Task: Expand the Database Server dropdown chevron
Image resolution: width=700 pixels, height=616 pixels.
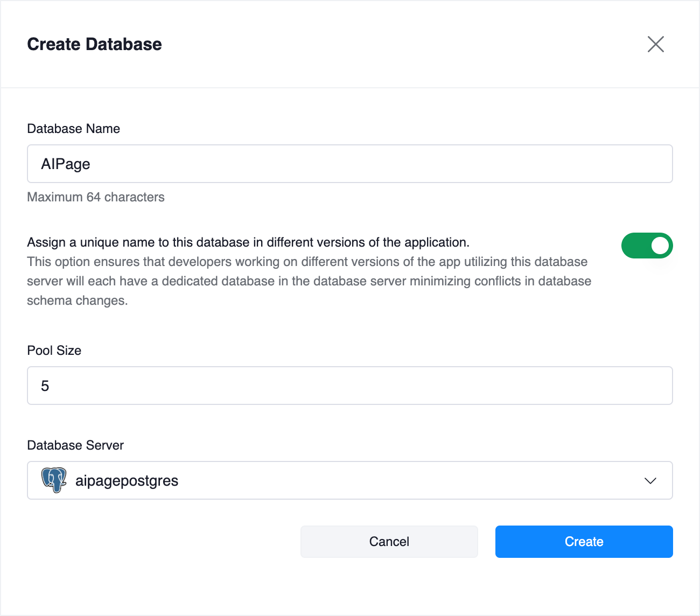Action: tap(650, 480)
